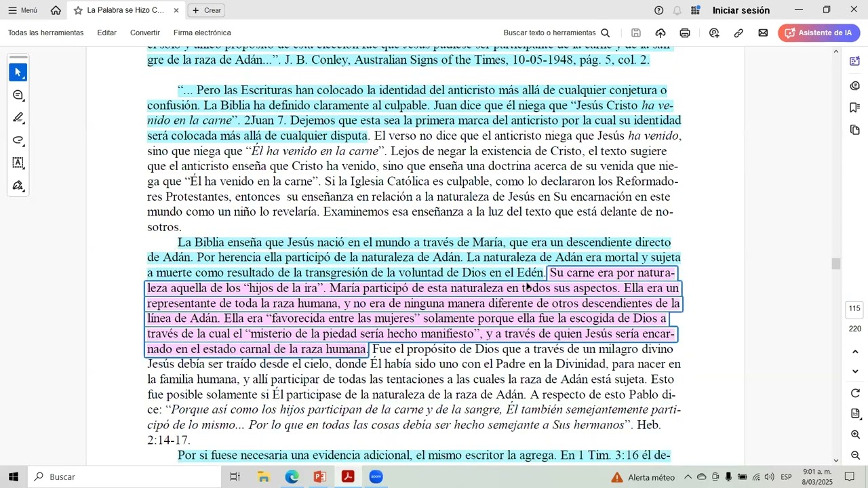Click the taskbar Buscar search box
Viewport: 868px width, 488px height.
coord(124,477)
